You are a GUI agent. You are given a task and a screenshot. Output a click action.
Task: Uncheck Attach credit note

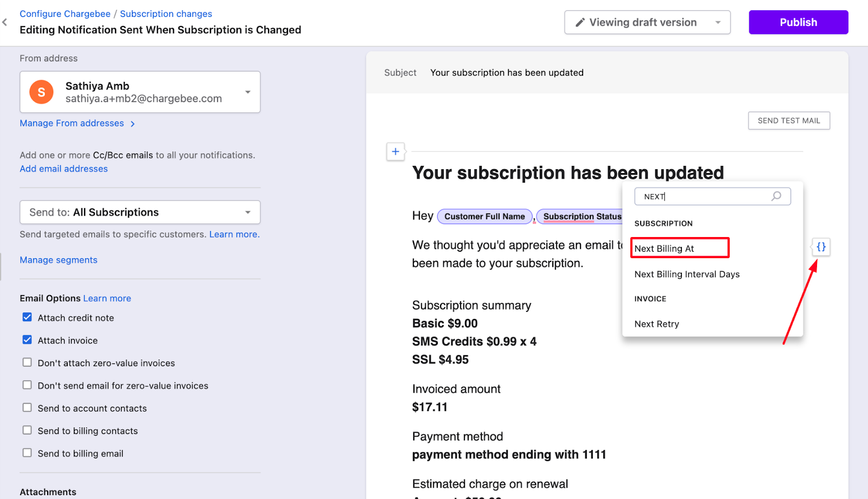tap(27, 317)
